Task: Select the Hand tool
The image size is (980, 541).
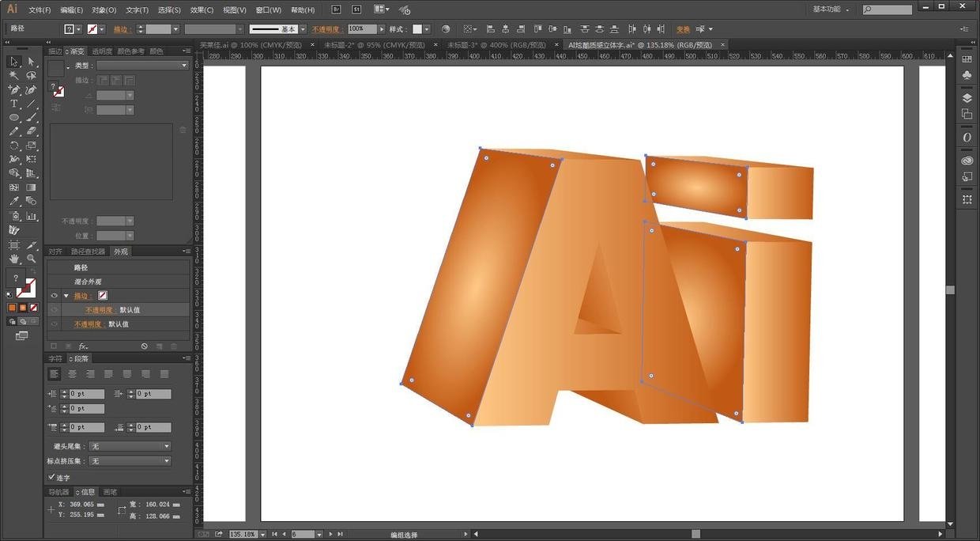Action: click(14, 258)
